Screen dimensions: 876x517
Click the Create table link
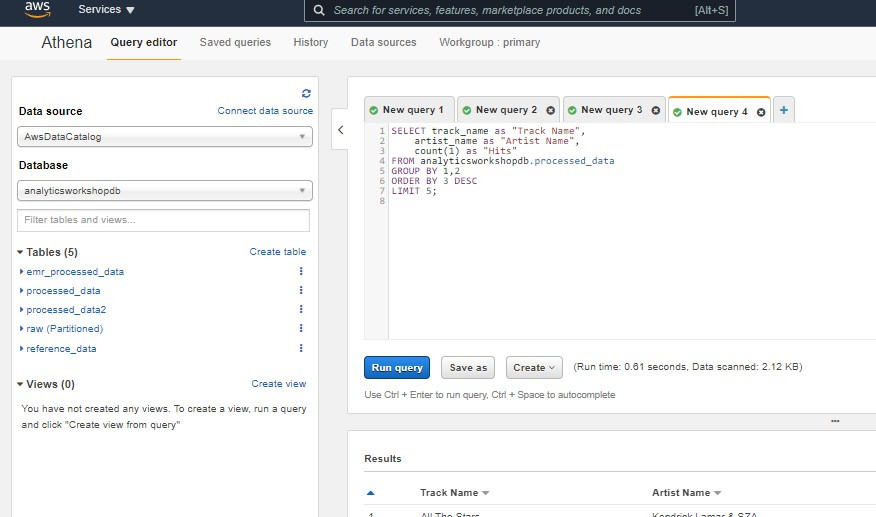[278, 252]
